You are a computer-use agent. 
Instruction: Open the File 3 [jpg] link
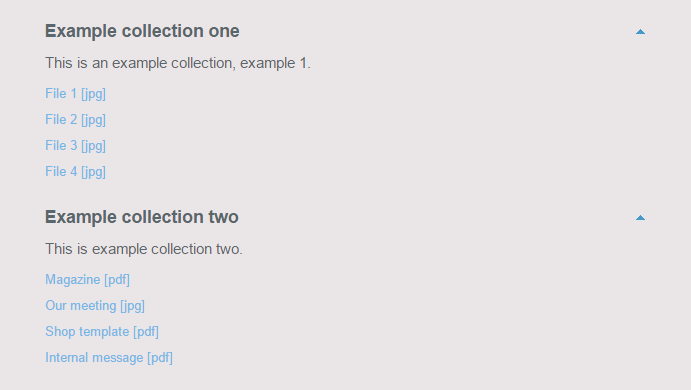[x=75, y=145]
